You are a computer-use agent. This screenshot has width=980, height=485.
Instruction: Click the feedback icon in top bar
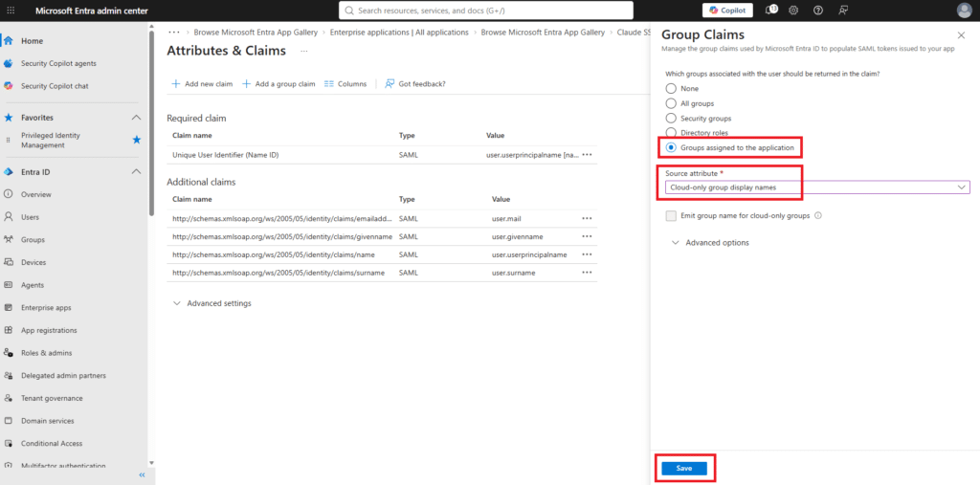(844, 11)
